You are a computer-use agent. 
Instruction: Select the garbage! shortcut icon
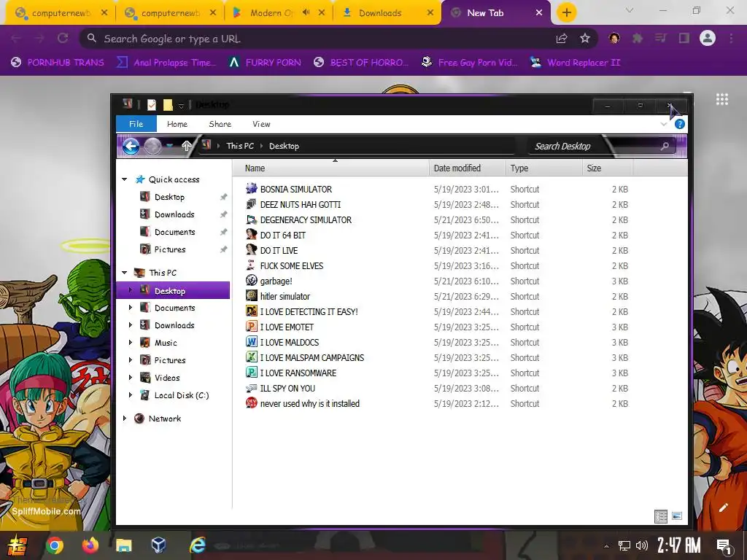(x=252, y=281)
